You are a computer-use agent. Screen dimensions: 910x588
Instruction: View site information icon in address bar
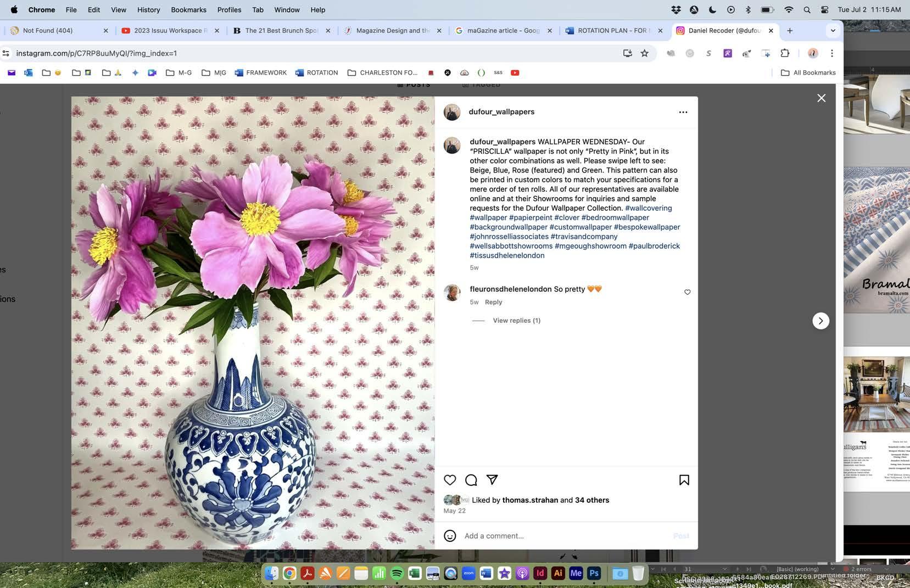(x=6, y=53)
